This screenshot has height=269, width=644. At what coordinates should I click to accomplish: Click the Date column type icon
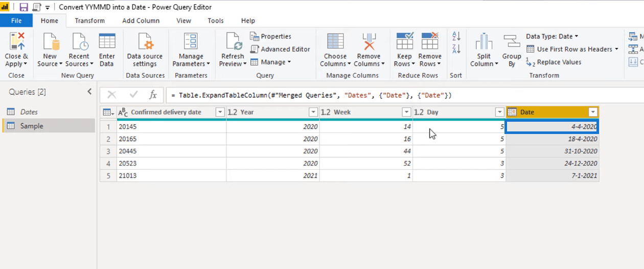pyautogui.click(x=512, y=112)
